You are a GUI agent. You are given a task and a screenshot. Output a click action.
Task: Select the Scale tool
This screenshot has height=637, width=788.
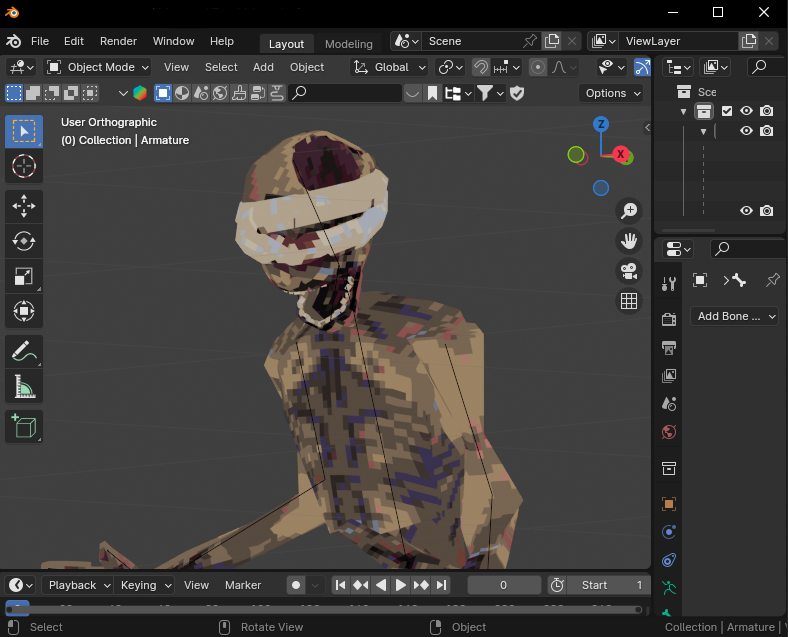coord(24,276)
